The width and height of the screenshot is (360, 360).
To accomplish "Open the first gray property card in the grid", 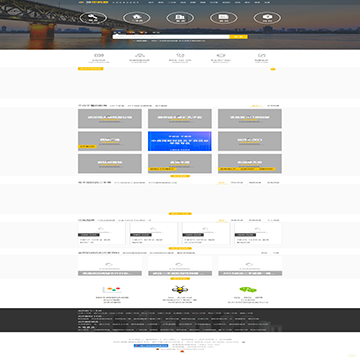I will 110,119.
